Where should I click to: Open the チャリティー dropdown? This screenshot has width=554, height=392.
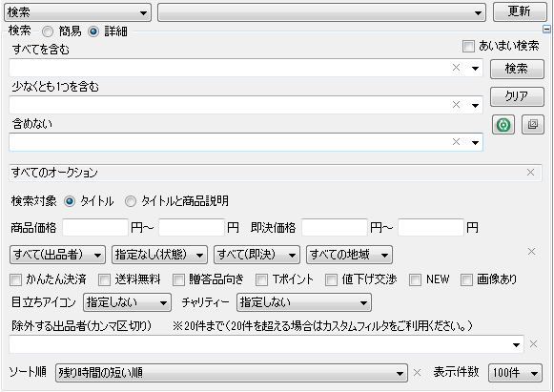point(304,302)
